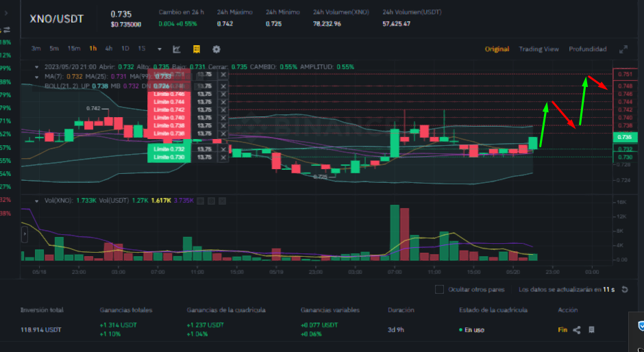Image resolution: width=644 pixels, height=352 pixels.
Task: Cancel the Límite 0.730 buy order with X
Action: click(x=223, y=158)
